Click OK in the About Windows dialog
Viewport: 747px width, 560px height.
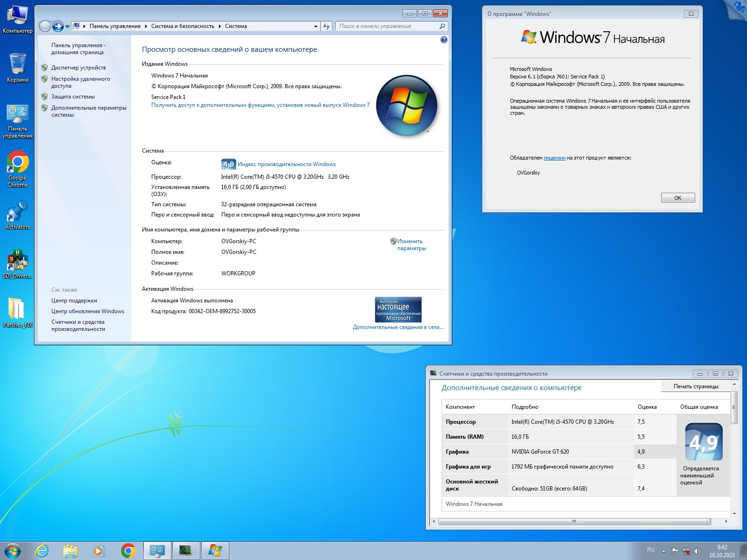(678, 198)
